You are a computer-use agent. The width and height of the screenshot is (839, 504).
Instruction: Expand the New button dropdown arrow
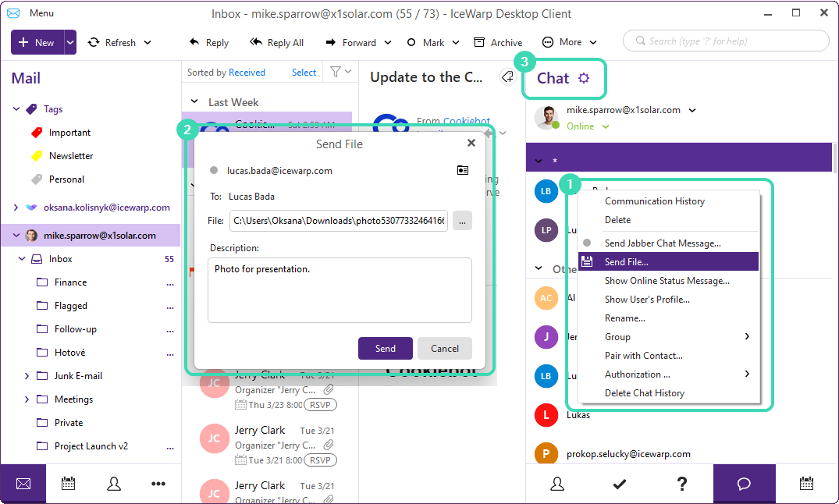pos(70,42)
